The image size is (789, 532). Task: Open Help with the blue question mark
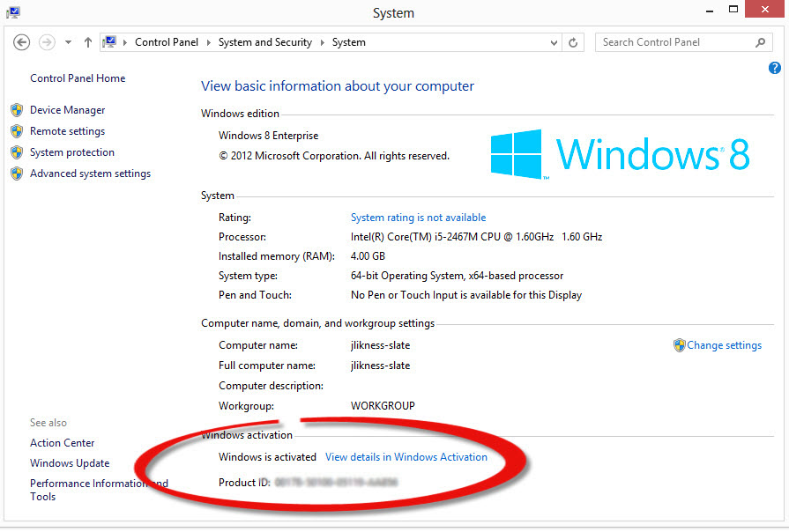[x=774, y=68]
